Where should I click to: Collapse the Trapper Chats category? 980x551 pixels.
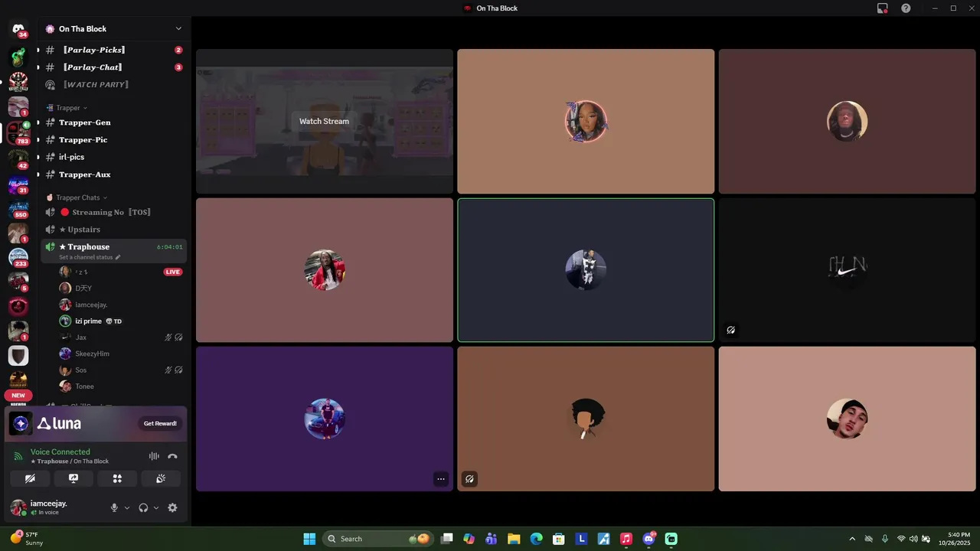tap(77, 197)
